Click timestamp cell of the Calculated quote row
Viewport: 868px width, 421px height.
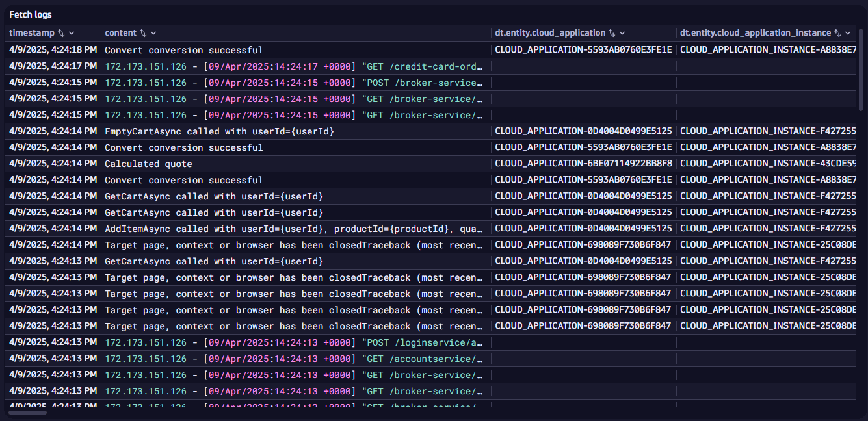tap(53, 163)
